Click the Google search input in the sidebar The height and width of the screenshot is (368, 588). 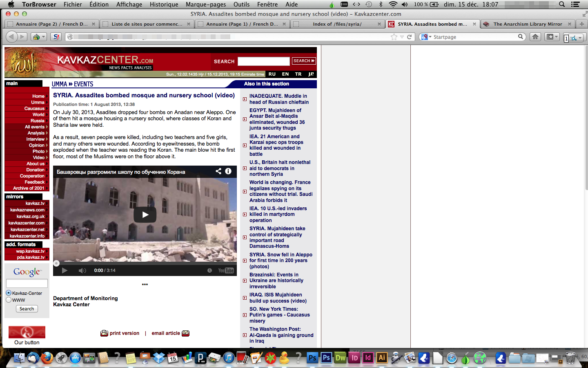point(27,283)
